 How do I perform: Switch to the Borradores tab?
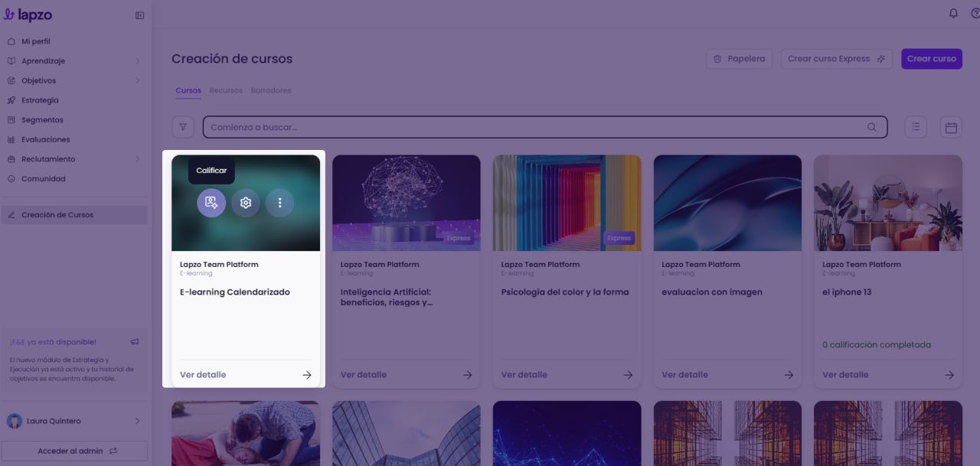pyautogui.click(x=271, y=90)
